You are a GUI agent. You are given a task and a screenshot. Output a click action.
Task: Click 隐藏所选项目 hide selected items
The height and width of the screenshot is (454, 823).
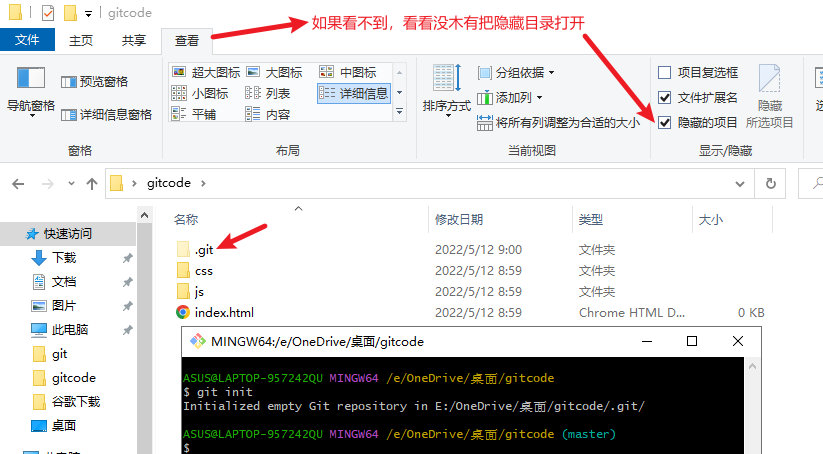pyautogui.click(x=769, y=96)
